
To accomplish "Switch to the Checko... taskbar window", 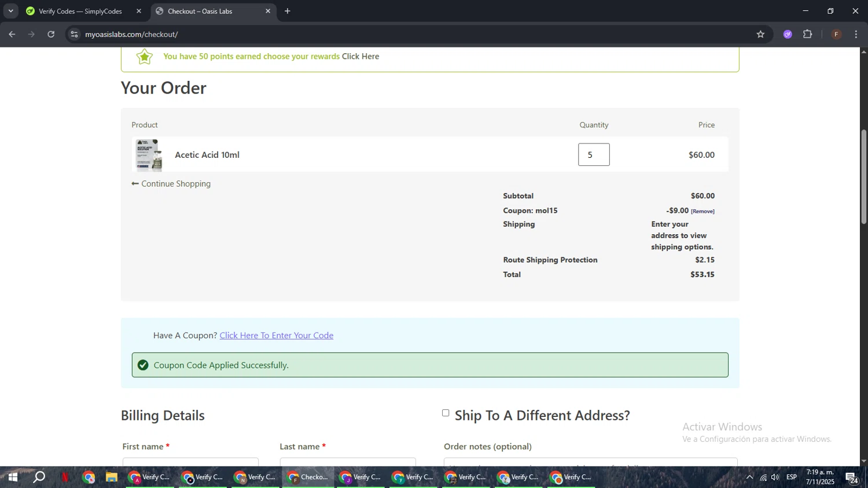I will tap(309, 478).
